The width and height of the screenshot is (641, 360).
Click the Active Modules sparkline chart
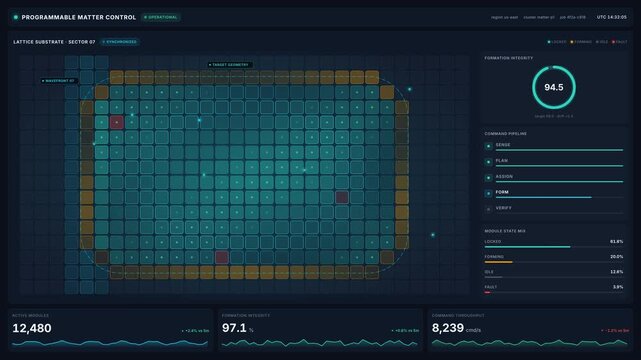110,343
